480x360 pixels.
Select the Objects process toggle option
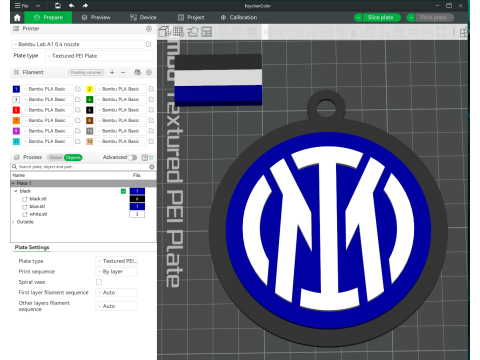pyautogui.click(x=73, y=157)
